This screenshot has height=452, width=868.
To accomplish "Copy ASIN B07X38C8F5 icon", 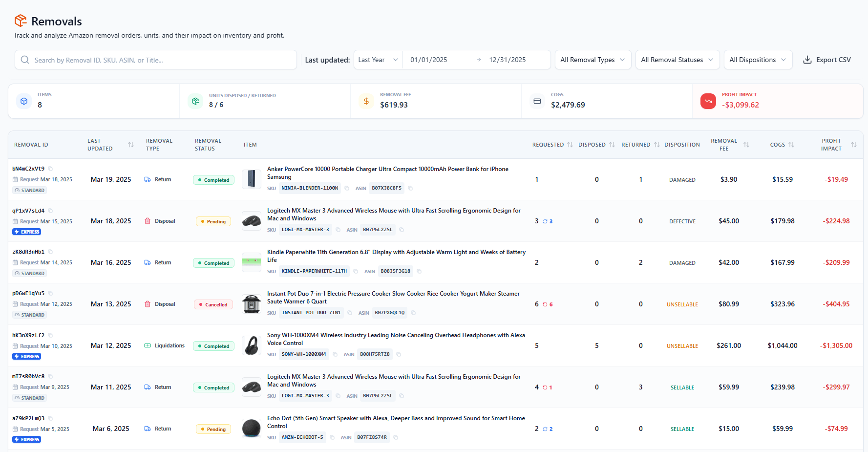I will pyautogui.click(x=410, y=188).
